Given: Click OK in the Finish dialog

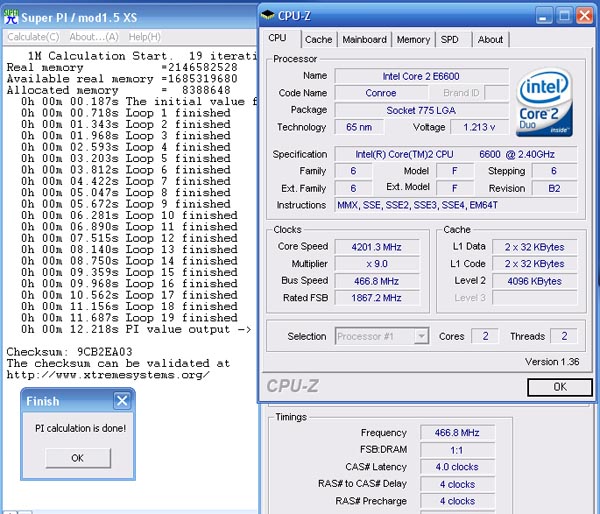Looking at the screenshot, I should click(78, 458).
